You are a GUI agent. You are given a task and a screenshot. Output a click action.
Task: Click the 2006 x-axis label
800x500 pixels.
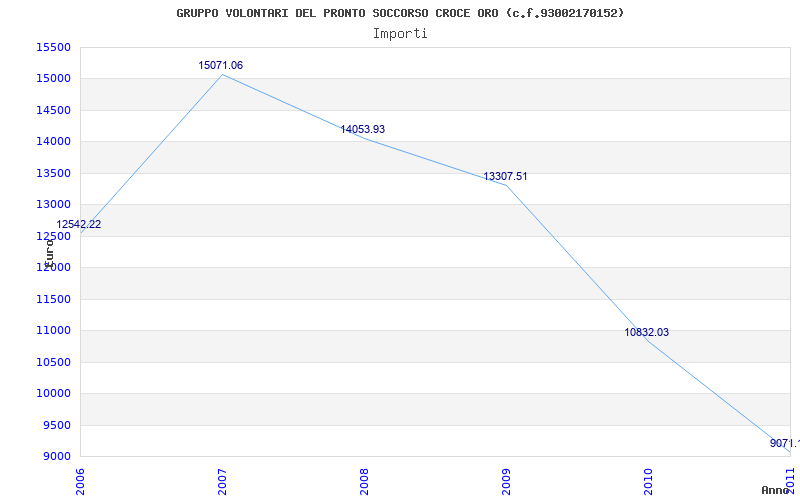point(80,482)
